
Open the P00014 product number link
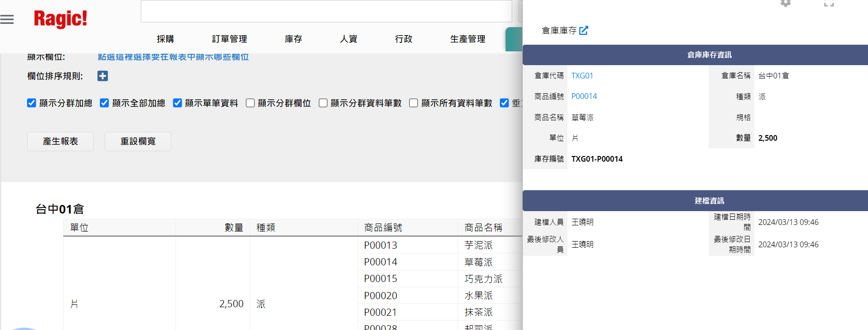click(x=584, y=96)
